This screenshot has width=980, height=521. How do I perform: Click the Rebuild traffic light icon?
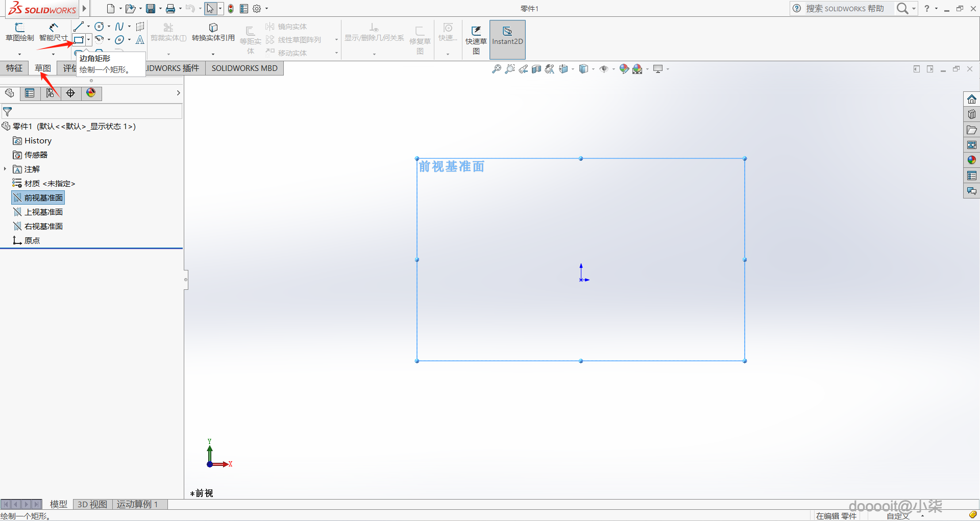pyautogui.click(x=231, y=9)
